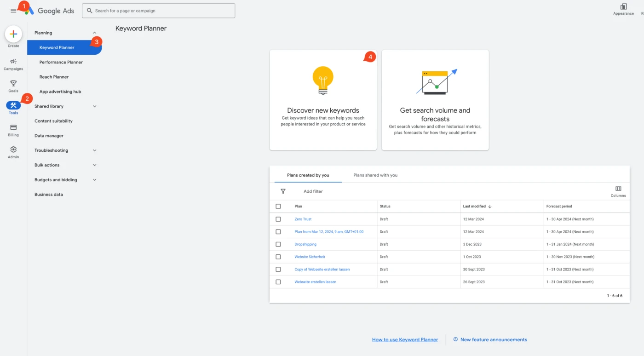Check the Webseite erstellen lassen (26 Sept) box
Image resolution: width=644 pixels, height=356 pixels.
(x=278, y=282)
